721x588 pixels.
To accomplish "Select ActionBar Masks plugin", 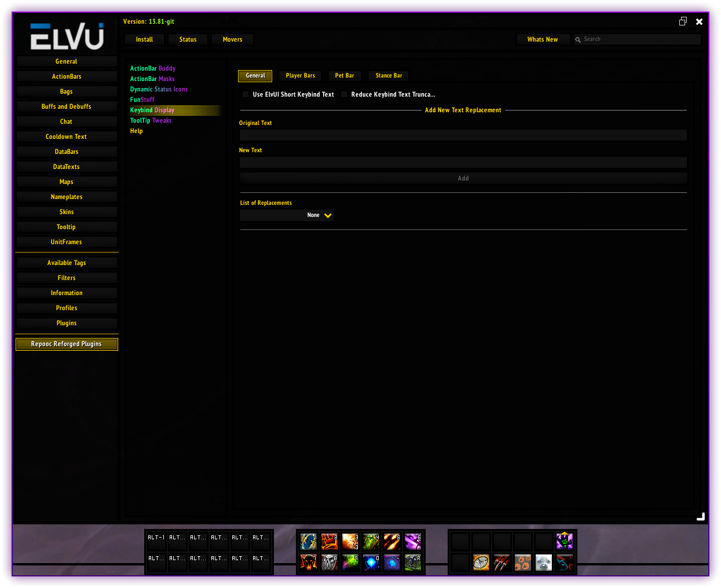I will click(x=152, y=79).
